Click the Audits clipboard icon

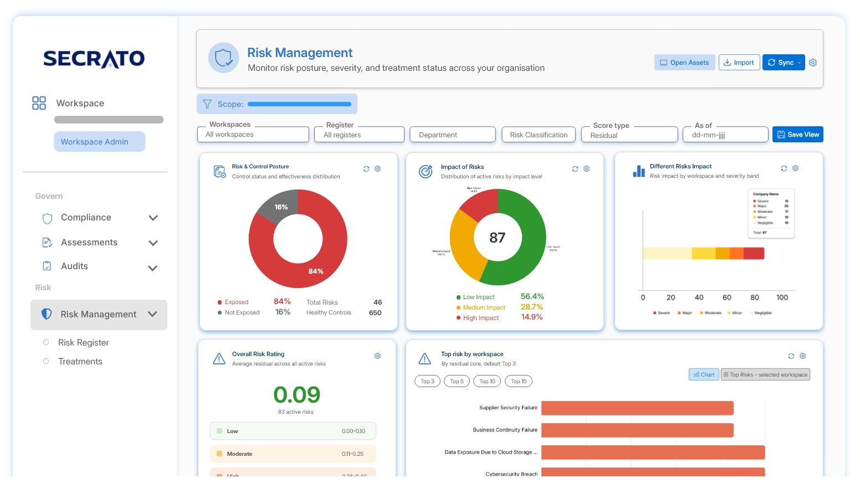coord(47,266)
